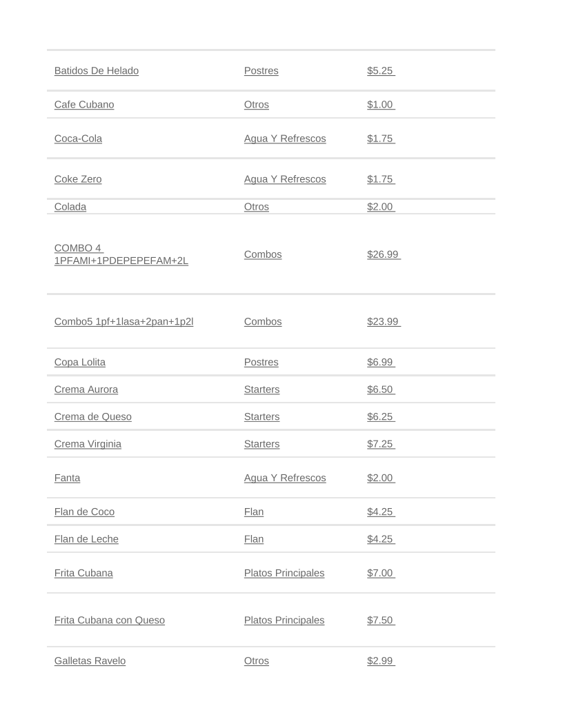Screen dimensions: 563x728
Task: Click the Copa Lolita link
Action: (79, 363)
